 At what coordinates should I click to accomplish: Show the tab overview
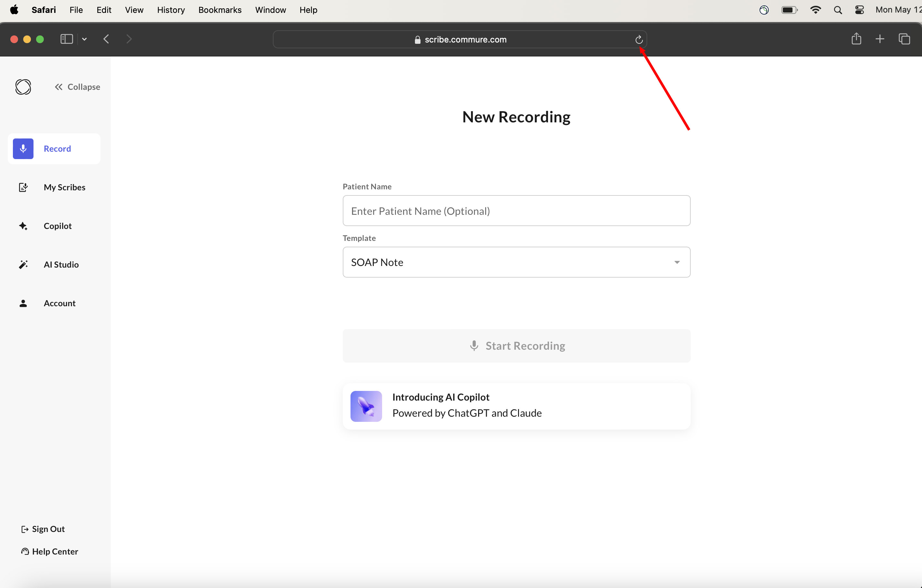click(904, 39)
